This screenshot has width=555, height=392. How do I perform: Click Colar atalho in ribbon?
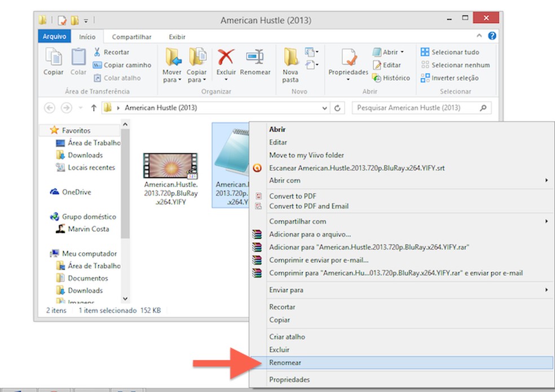pyautogui.click(x=117, y=78)
